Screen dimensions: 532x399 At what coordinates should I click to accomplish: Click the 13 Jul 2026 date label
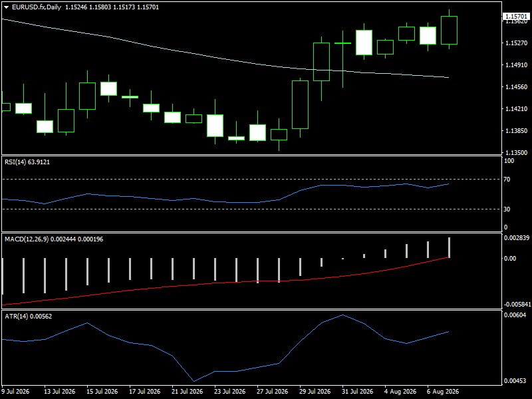click(59, 392)
